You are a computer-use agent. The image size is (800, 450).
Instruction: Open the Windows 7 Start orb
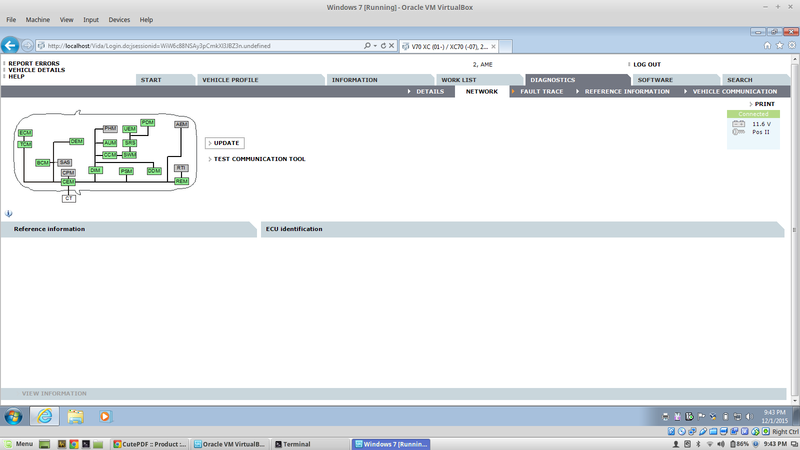click(14, 416)
